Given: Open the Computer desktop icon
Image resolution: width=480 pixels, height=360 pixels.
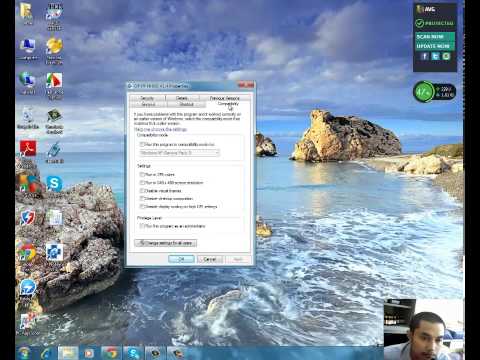Looking at the screenshot, I should tap(28, 47).
